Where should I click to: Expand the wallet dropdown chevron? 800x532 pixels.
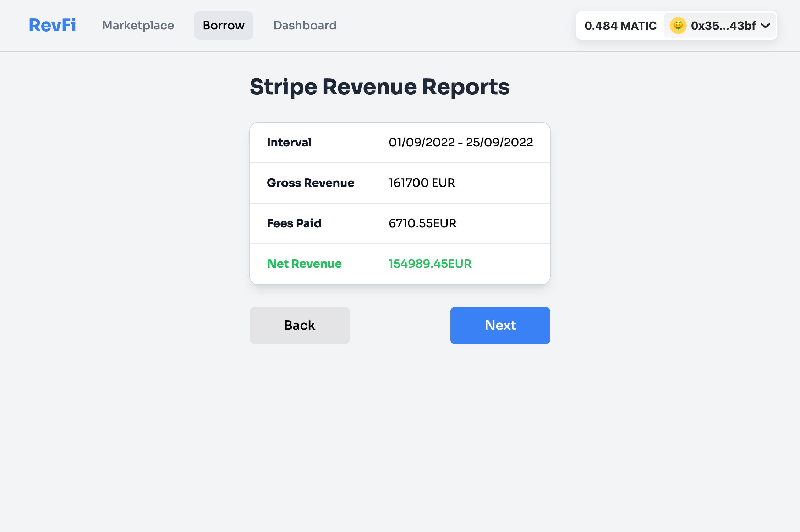click(x=766, y=26)
